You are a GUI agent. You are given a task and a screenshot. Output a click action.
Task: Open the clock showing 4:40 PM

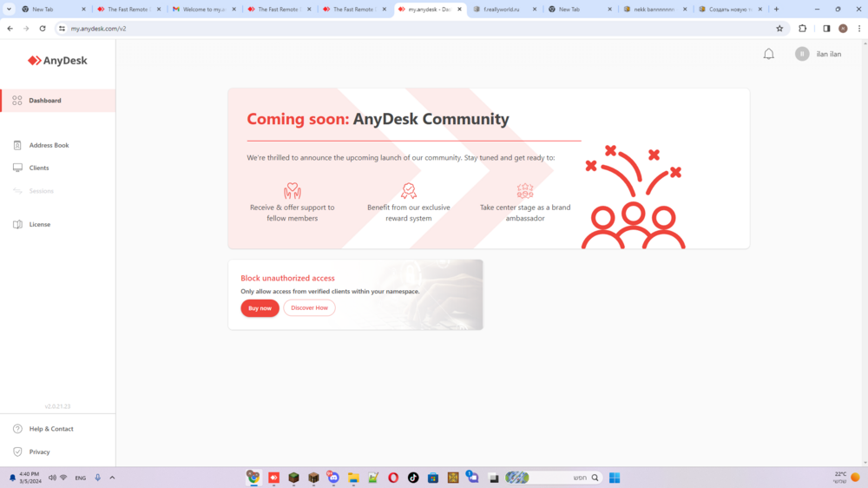point(30,478)
